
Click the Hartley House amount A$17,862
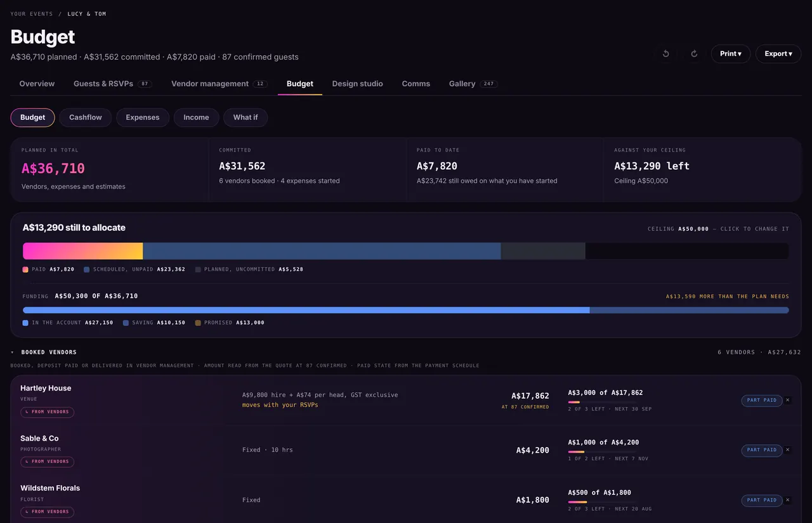click(530, 396)
